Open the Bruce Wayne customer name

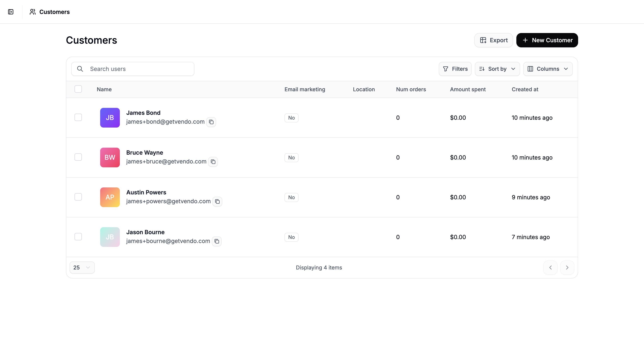pos(144,152)
